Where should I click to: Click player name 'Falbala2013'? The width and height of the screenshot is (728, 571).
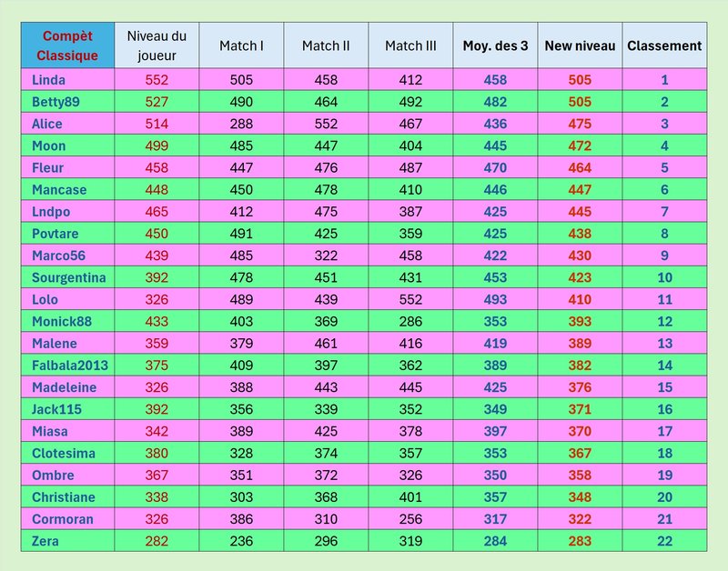tap(70, 366)
